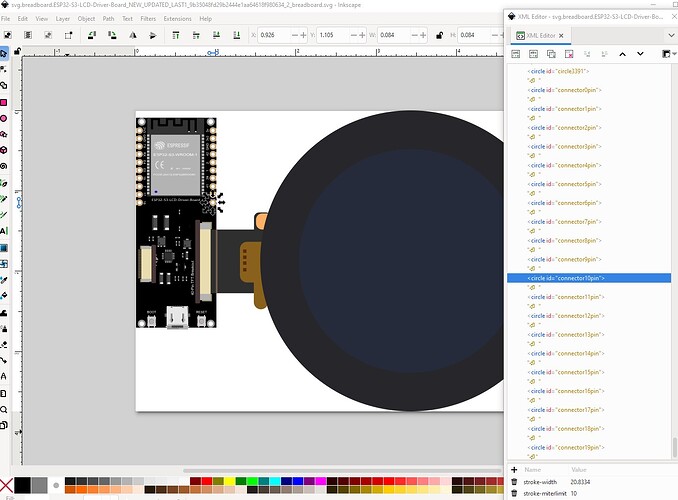Select the Spiral tool in toolbox
Viewport: 678px width, 500px height.
[5, 165]
